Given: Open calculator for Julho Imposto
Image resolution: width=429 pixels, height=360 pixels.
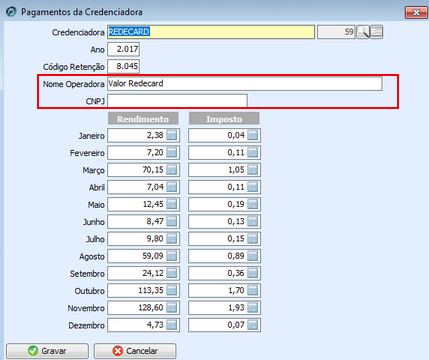Looking at the screenshot, I should pyautogui.click(x=253, y=239).
